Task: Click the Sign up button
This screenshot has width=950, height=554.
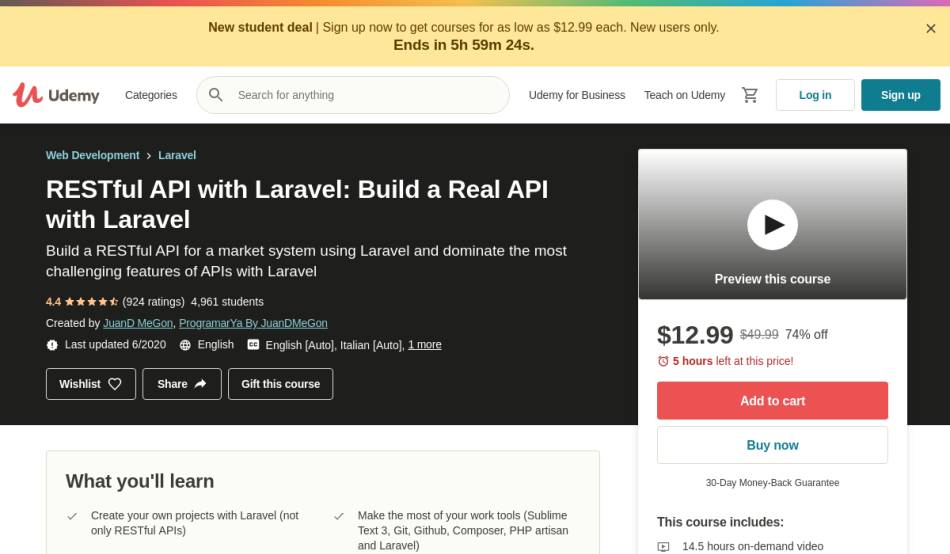Action: click(900, 95)
